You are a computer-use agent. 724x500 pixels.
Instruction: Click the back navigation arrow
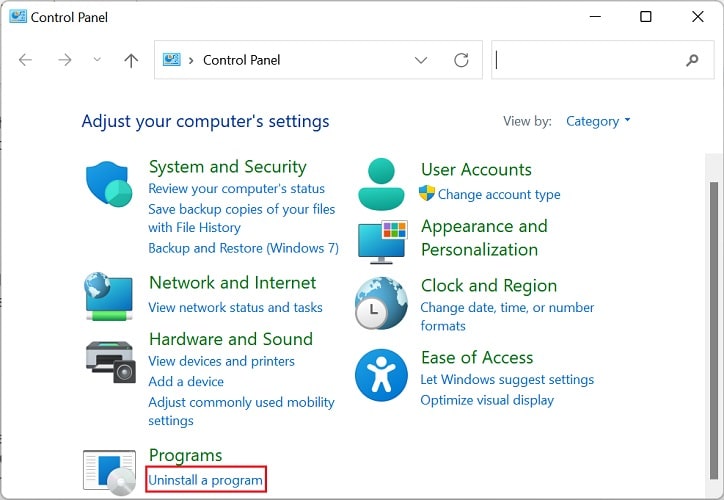click(x=25, y=60)
